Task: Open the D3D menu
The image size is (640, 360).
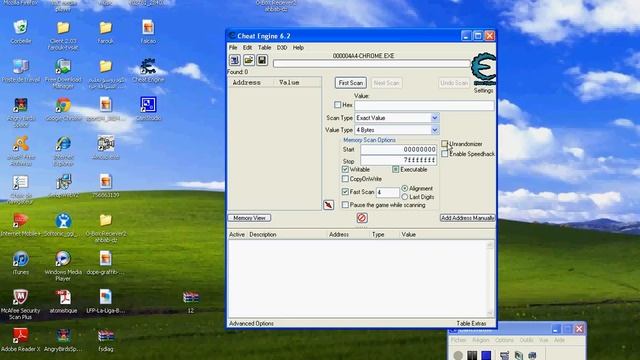Action: [x=282, y=47]
